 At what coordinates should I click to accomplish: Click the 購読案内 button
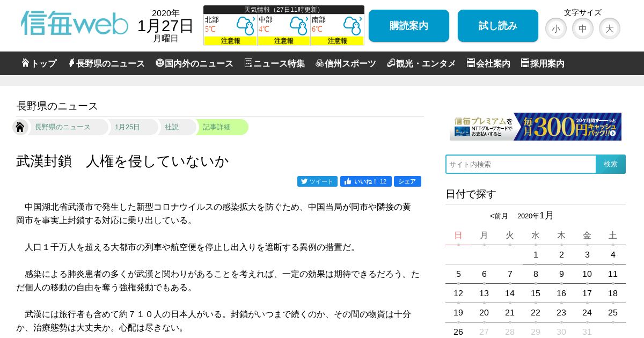(x=409, y=26)
